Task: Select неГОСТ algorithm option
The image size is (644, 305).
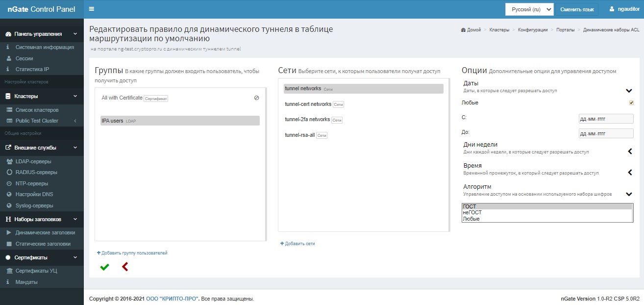Action: coord(547,213)
